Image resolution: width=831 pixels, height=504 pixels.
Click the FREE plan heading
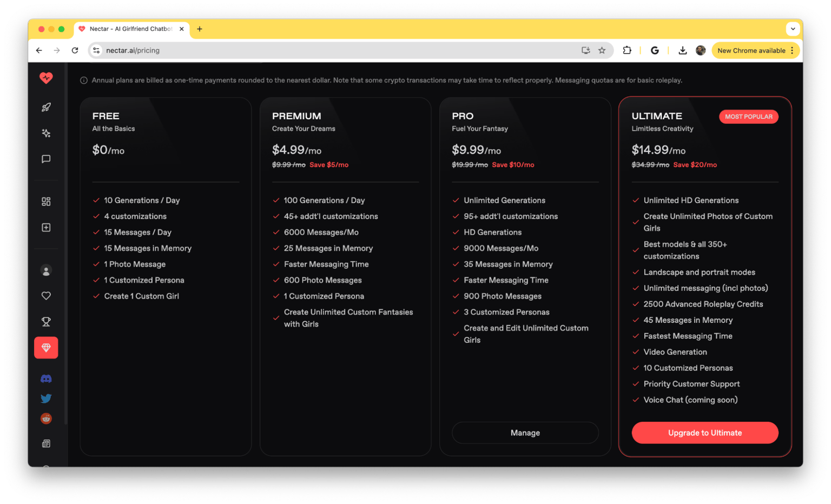[106, 116]
